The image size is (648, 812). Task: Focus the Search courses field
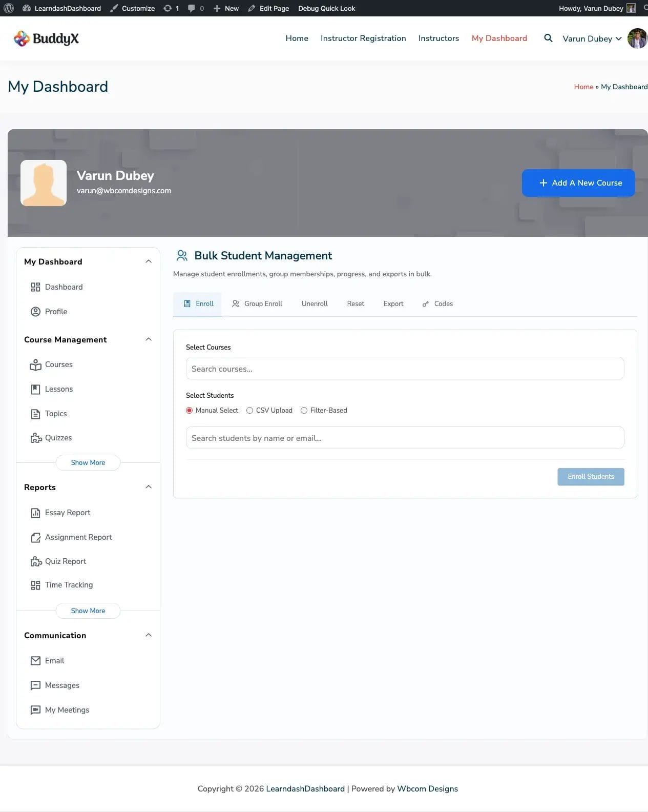click(x=405, y=369)
